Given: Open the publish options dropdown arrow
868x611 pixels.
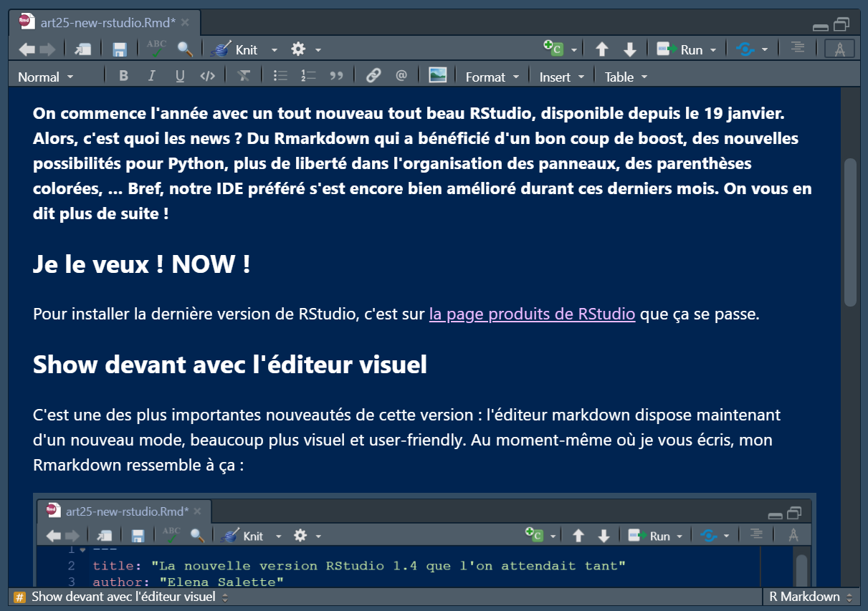Looking at the screenshot, I should point(765,50).
